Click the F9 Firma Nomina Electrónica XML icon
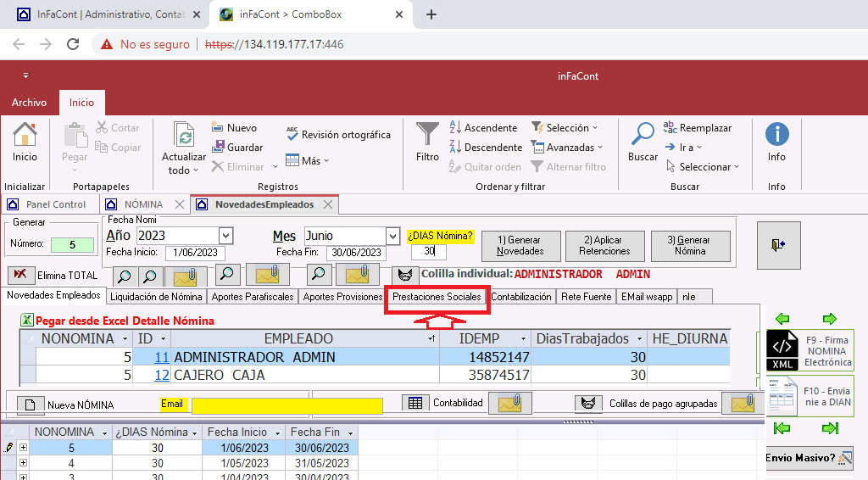 pyautogui.click(x=782, y=350)
